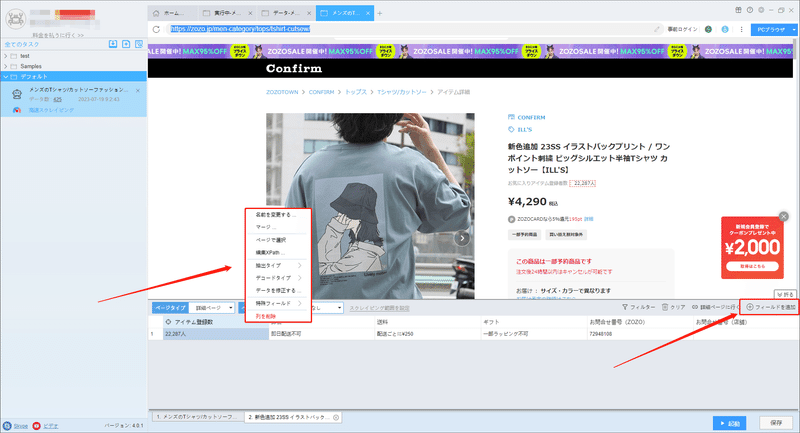The height and width of the screenshot is (433, 800).
Task: Open the three-dot more options menu
Action: 741,30
